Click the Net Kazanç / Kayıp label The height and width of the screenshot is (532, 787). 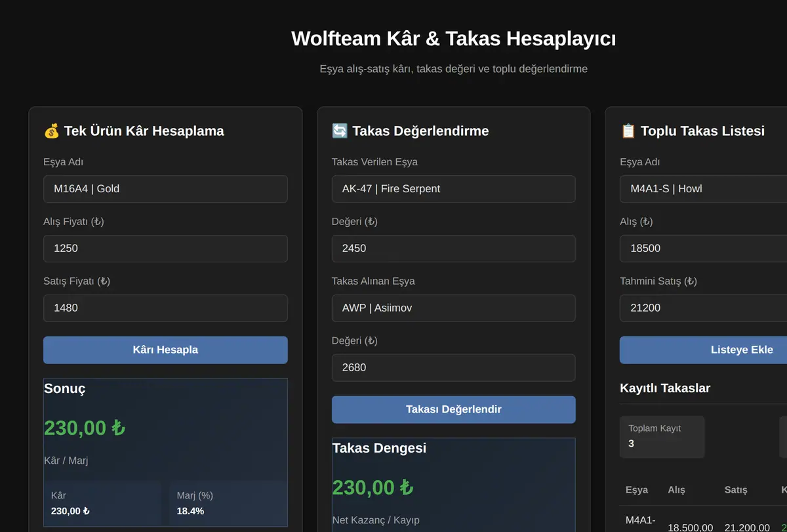(376, 520)
